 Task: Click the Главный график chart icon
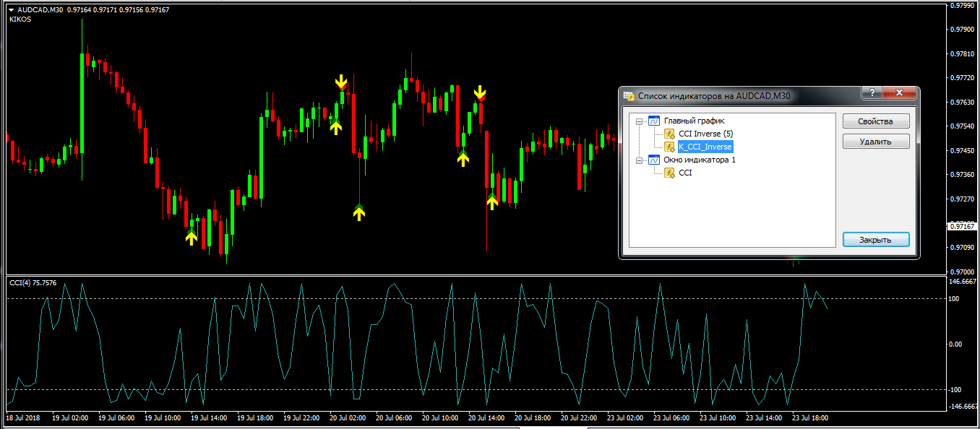pyautogui.click(x=654, y=121)
